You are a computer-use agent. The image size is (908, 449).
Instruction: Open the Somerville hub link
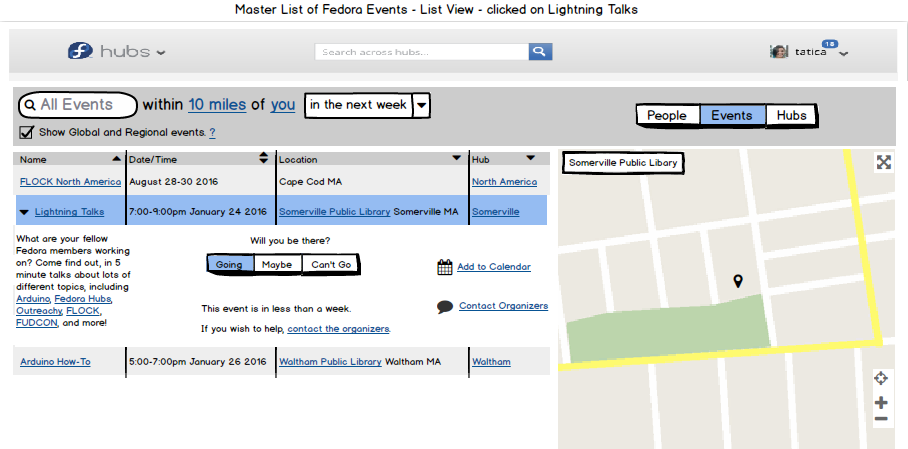496,211
